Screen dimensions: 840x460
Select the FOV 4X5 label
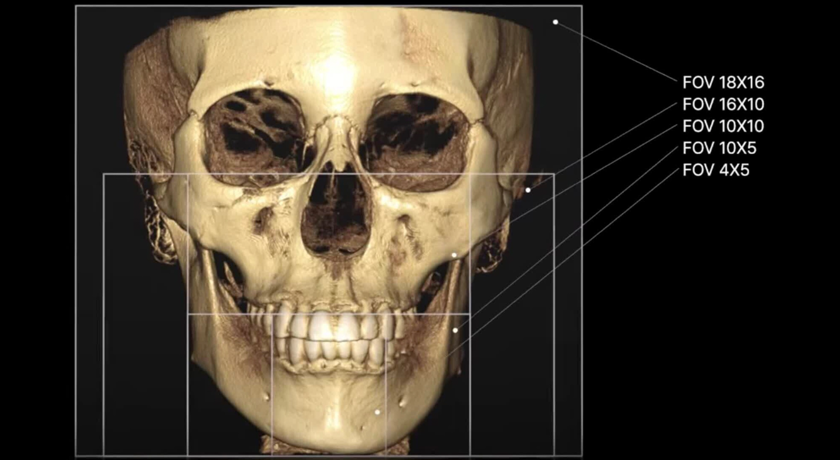[716, 170]
